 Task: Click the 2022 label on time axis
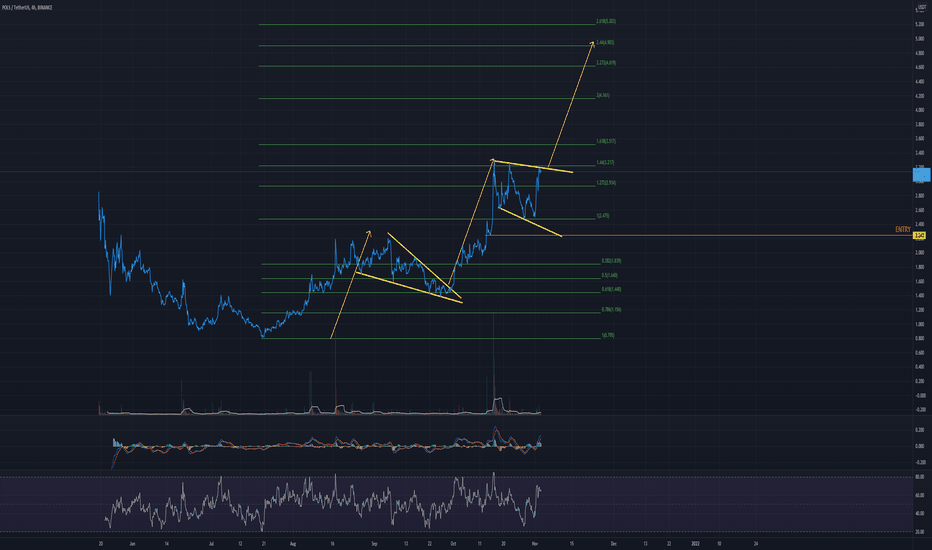pyautogui.click(x=695, y=543)
